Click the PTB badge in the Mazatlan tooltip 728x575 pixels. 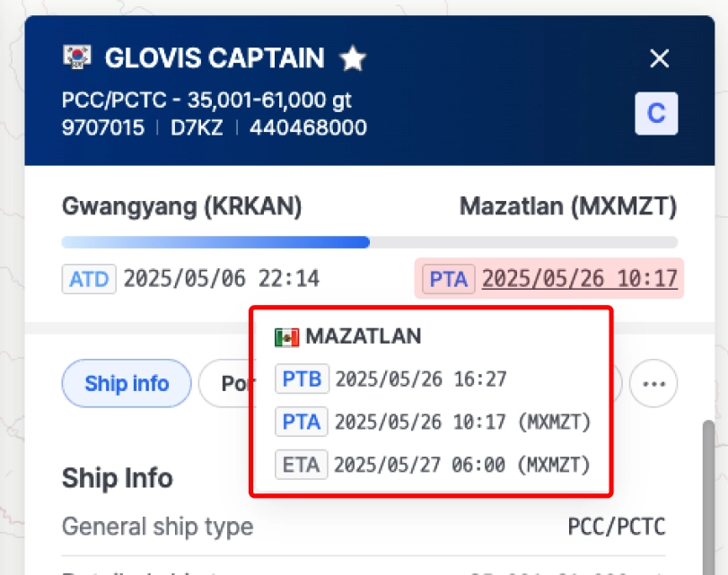pyautogui.click(x=303, y=379)
